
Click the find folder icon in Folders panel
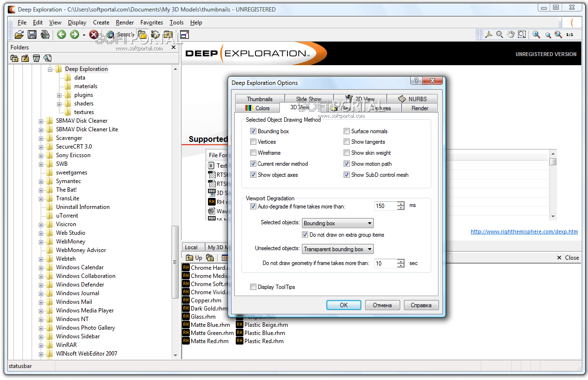click(x=47, y=58)
